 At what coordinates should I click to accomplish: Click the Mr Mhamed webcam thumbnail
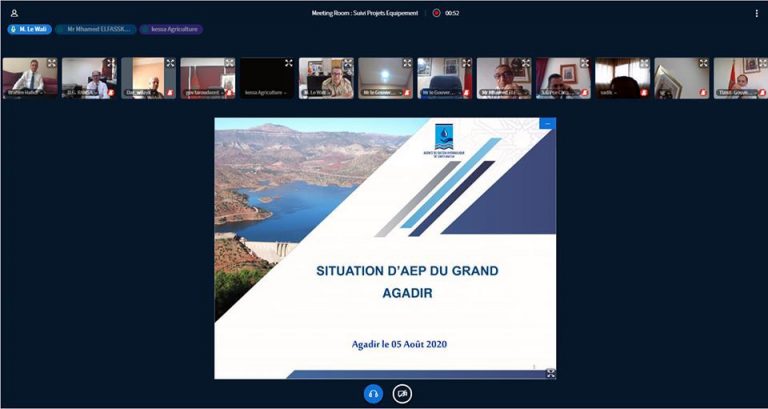[x=503, y=76]
